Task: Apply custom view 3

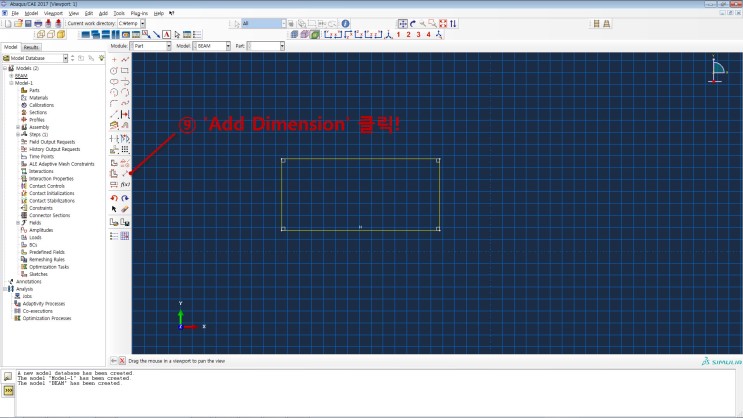Action: (418, 35)
